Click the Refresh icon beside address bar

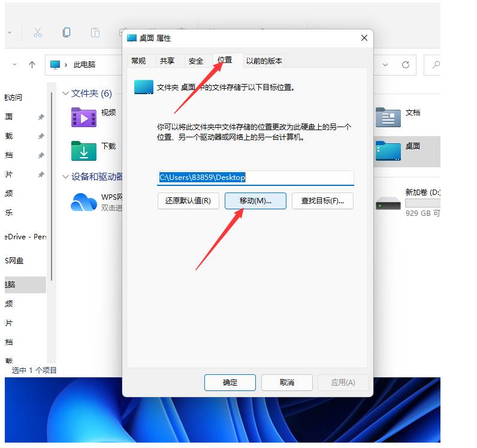406,65
